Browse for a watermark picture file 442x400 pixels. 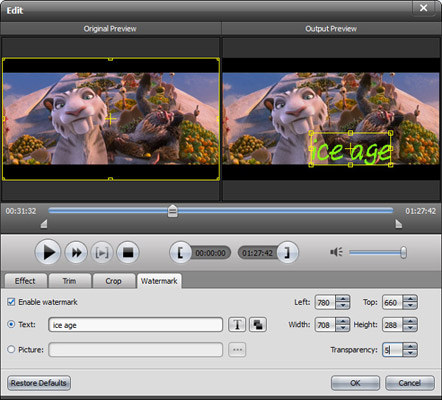click(237, 350)
